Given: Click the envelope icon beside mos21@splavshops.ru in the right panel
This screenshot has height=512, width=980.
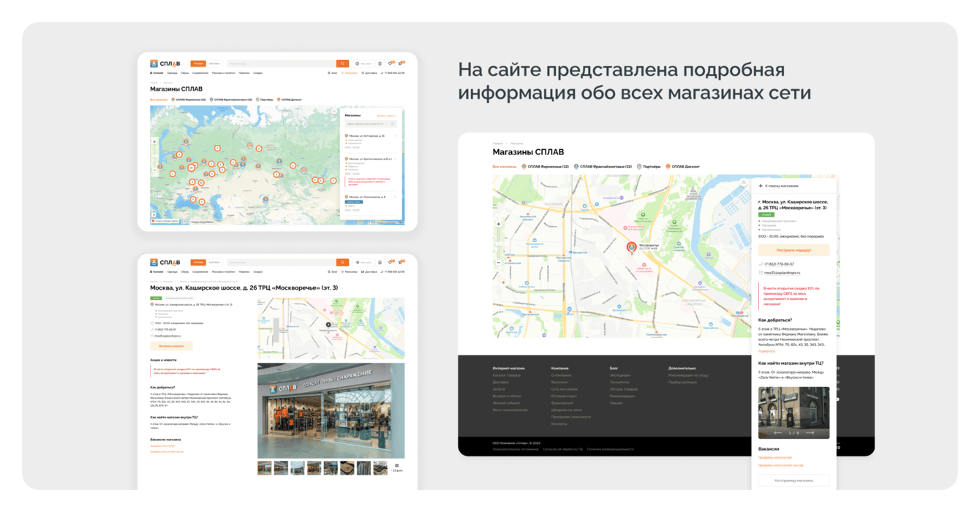Looking at the screenshot, I should click(x=761, y=273).
